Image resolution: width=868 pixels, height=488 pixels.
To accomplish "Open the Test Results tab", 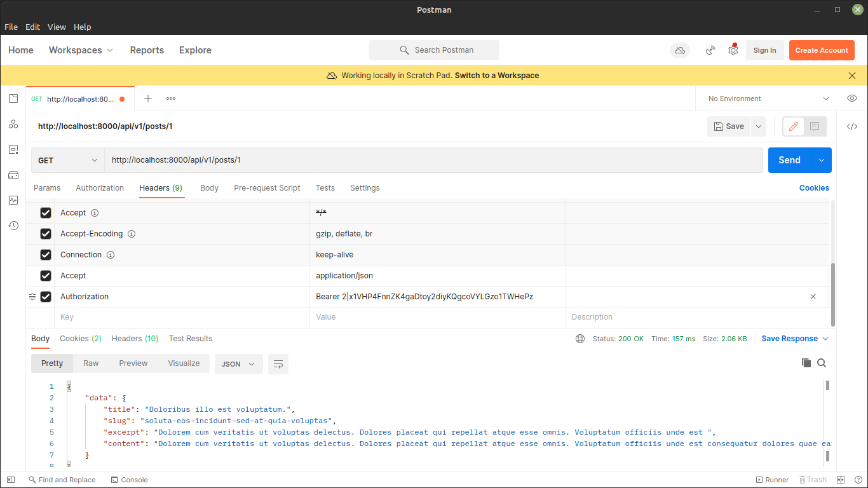I will pyautogui.click(x=191, y=339).
